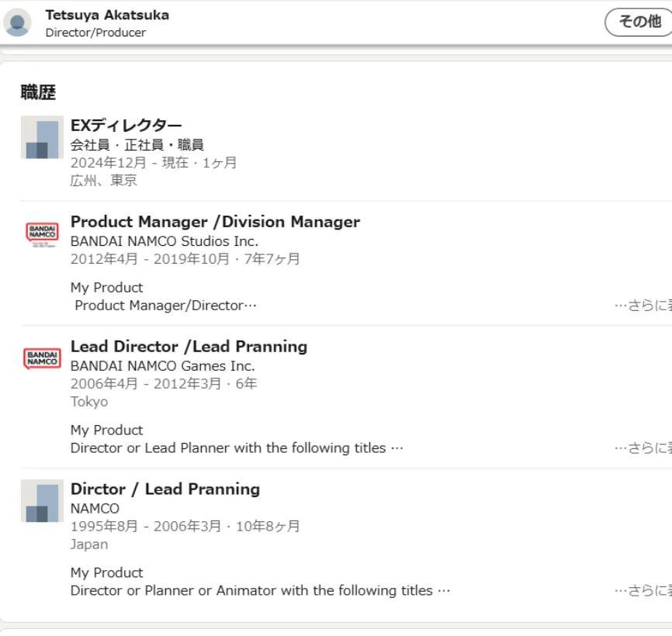The image size is (672, 636).
Task: Expand さらに表示 under Lead Director entry
Action: pyautogui.click(x=643, y=448)
